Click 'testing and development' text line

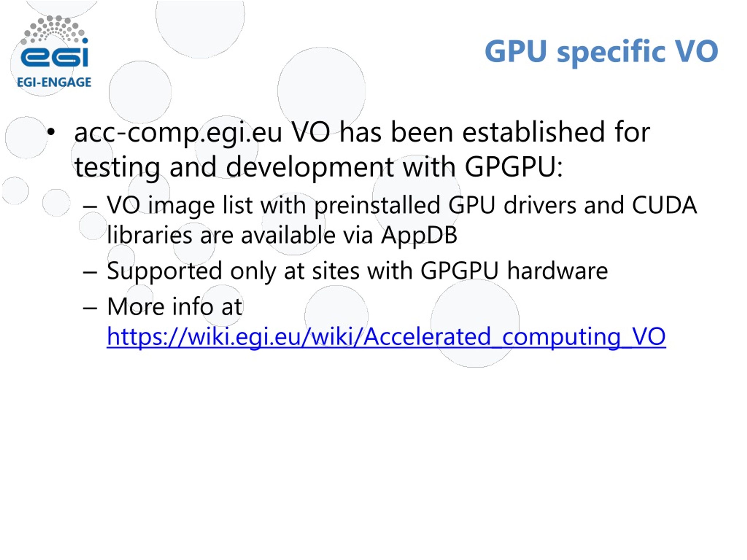234,167
